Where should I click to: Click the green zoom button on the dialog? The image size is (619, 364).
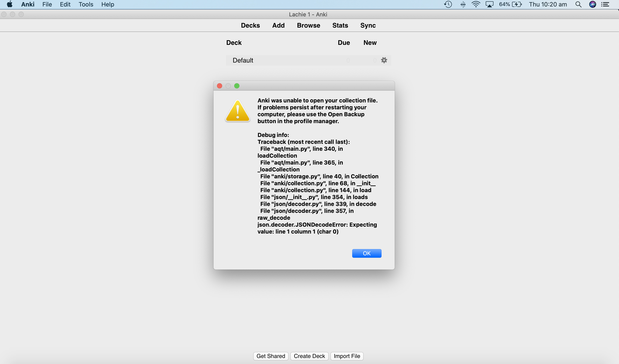point(237,86)
